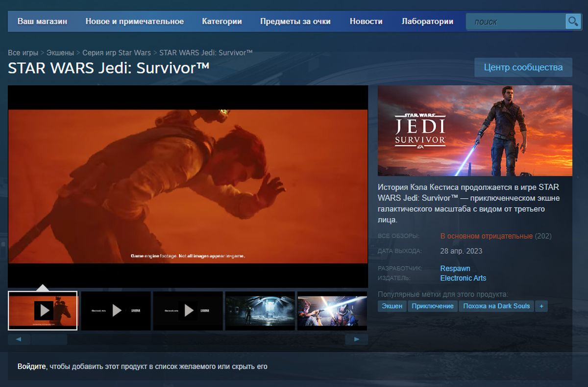The height and width of the screenshot is (387, 588).
Task: Click the РАЗРАБОТЧИК label
Action: 400,268
